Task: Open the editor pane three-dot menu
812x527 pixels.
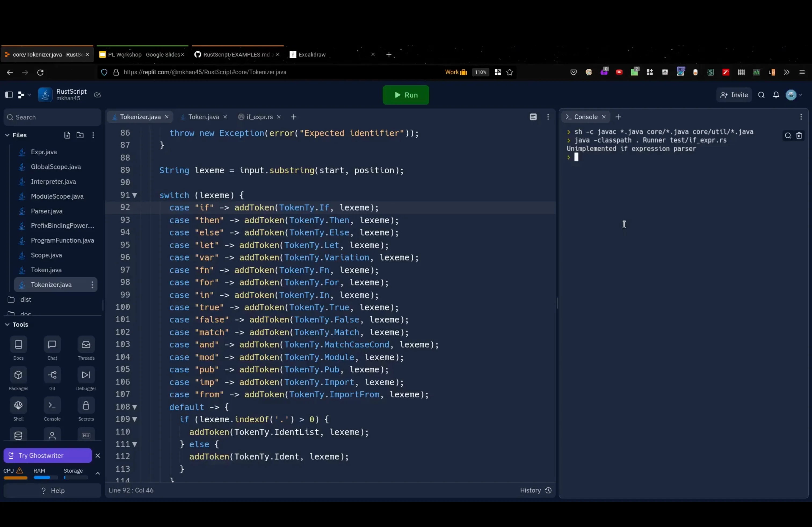Action: (x=548, y=117)
